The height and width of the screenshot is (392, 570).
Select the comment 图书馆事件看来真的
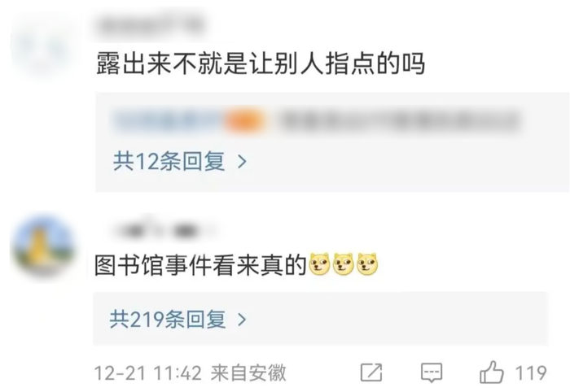200,264
